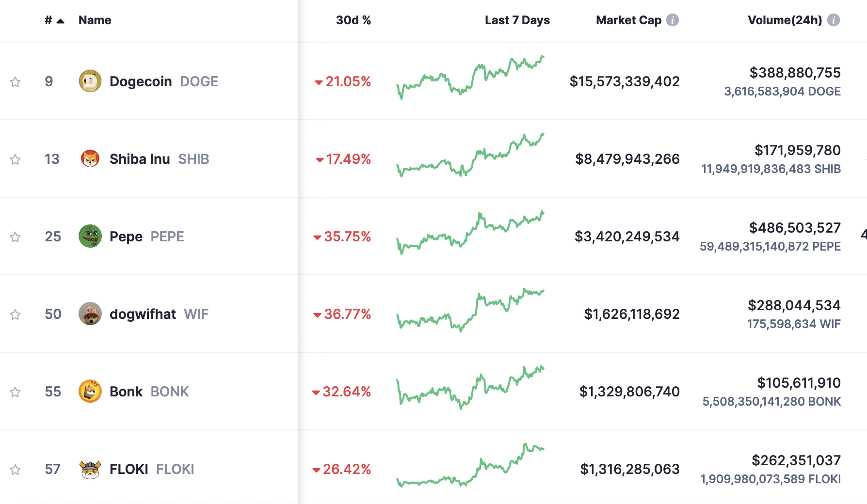Open dogwifhat 7-day sparkline chart
Viewport: 867px width, 504px height.
[x=470, y=310]
